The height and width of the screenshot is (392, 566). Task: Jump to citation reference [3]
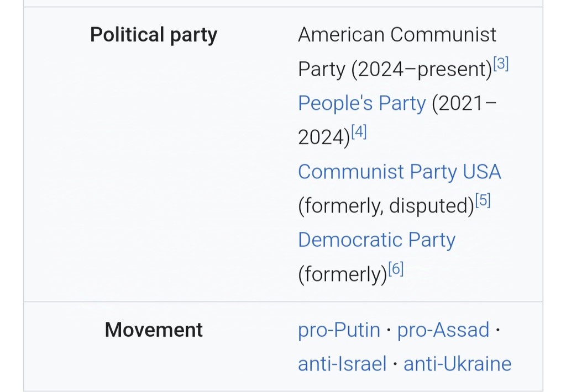501,64
